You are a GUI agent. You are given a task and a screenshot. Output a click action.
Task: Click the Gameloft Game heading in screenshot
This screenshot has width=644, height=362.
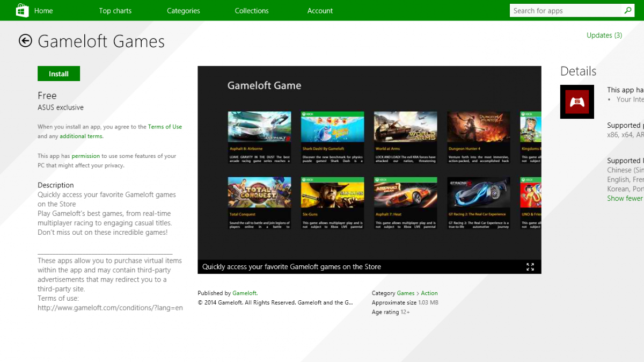(264, 85)
